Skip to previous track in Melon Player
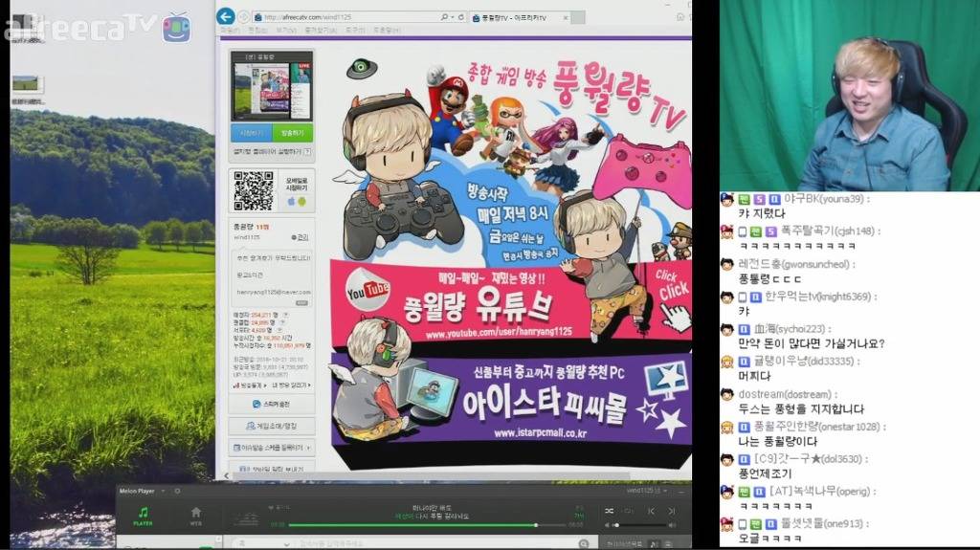980x550 pixels. [x=651, y=511]
